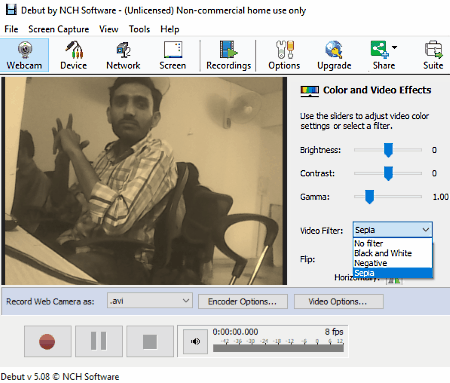Open the record format dropdown (.avi)
Image resolution: width=450 pixels, height=383 pixels.
150,301
